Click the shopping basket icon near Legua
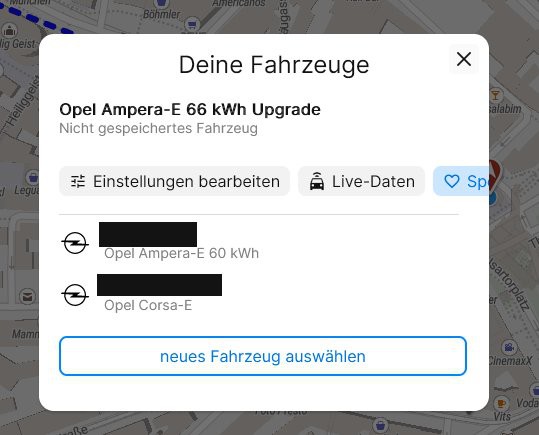Viewport: 539px width, 435px height. pos(33,177)
